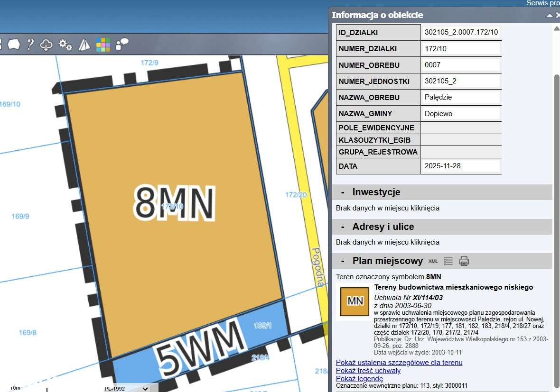Select NUMER_OBREBU value 0007

tap(432, 65)
